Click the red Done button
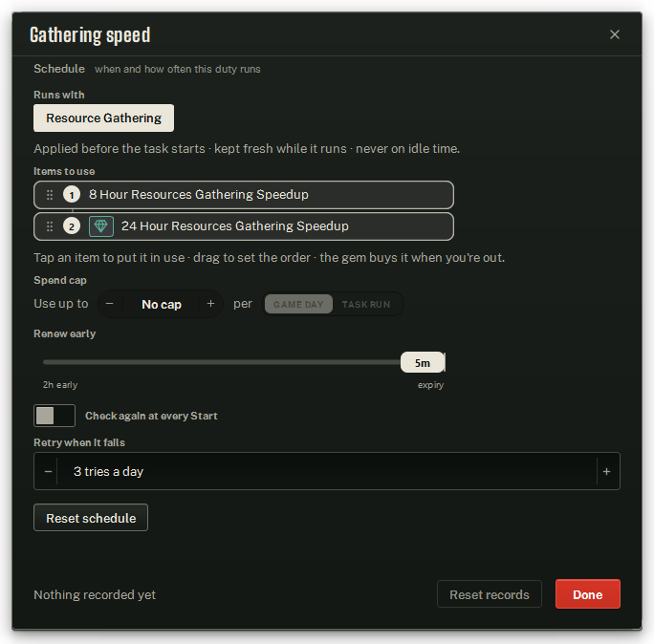The image size is (654, 644). [588, 594]
